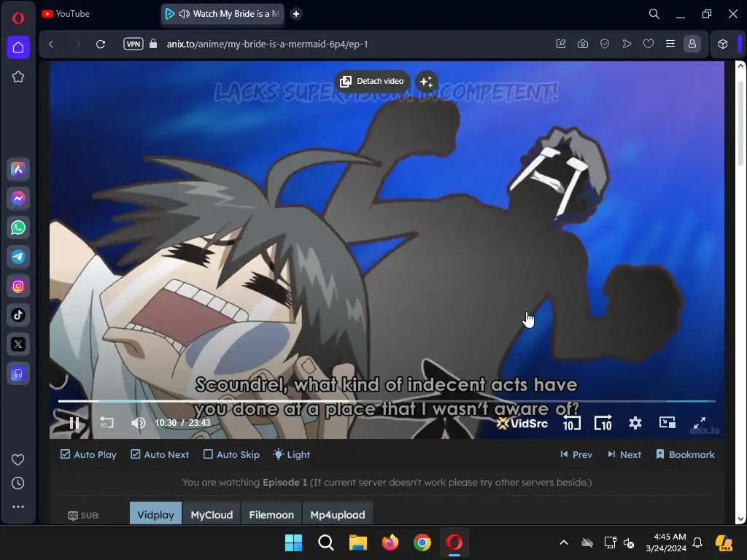This screenshot has height=560, width=747.
Task: View site security lock info
Action: (x=153, y=44)
